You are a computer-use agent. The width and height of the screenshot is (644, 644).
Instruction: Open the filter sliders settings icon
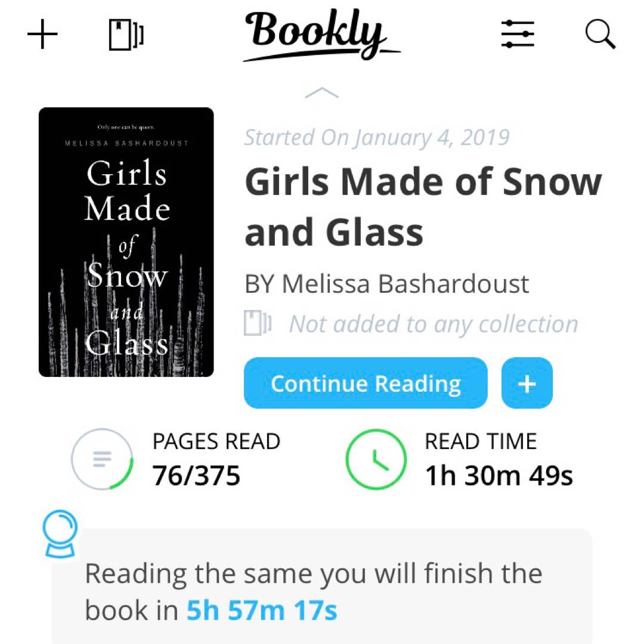tap(518, 34)
